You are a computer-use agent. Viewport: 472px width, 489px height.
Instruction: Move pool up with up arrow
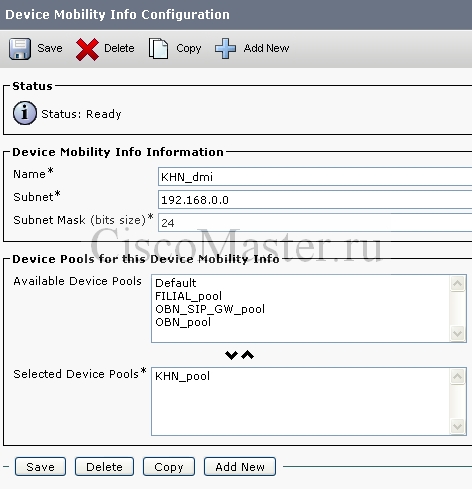[247, 355]
